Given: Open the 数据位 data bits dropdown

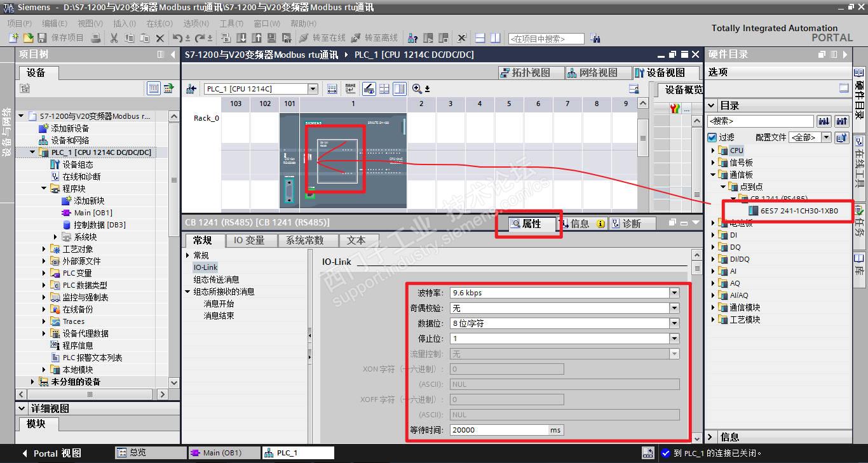Looking at the screenshot, I should (674, 323).
